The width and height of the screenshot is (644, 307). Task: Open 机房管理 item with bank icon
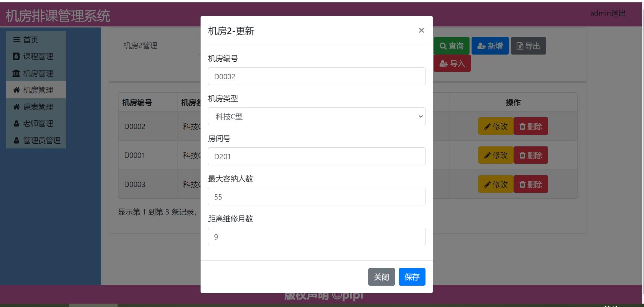(x=36, y=73)
